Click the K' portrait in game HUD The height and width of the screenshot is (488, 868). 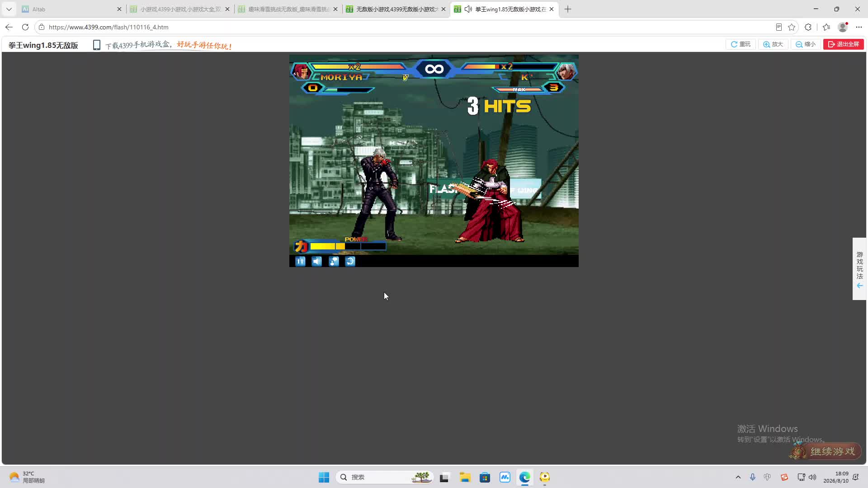[x=566, y=71]
